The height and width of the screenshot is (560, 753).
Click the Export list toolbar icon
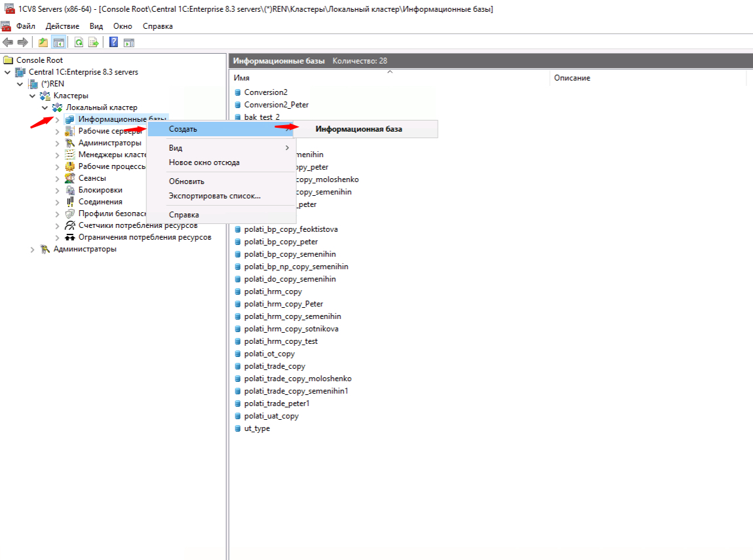pyautogui.click(x=94, y=43)
